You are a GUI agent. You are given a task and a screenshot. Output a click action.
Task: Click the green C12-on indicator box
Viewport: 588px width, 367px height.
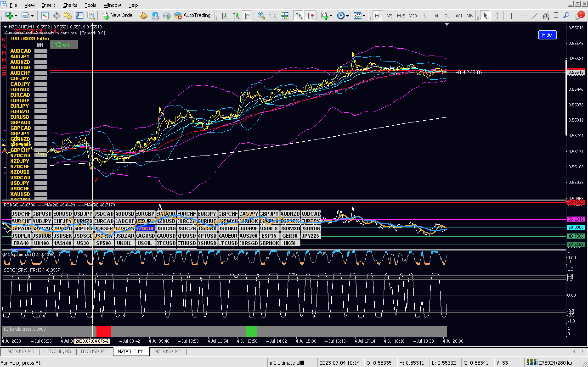tap(64, 45)
